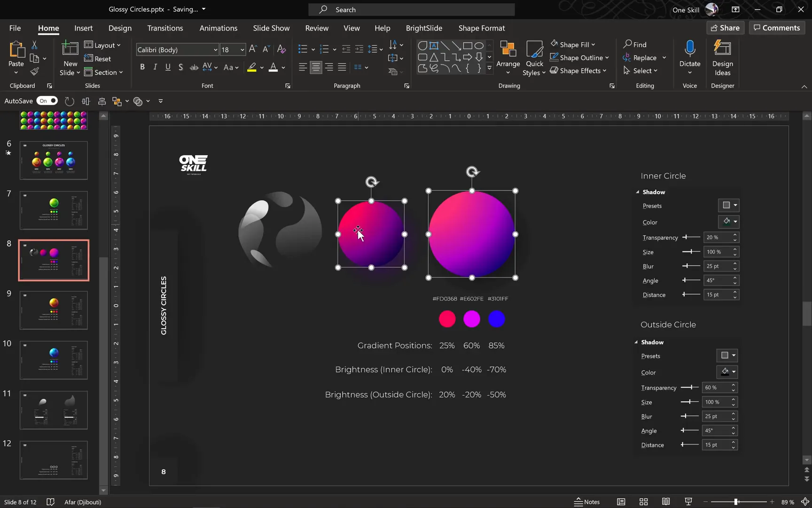Click the Shape Outline icon
The image size is (812, 508).
pos(555,57)
